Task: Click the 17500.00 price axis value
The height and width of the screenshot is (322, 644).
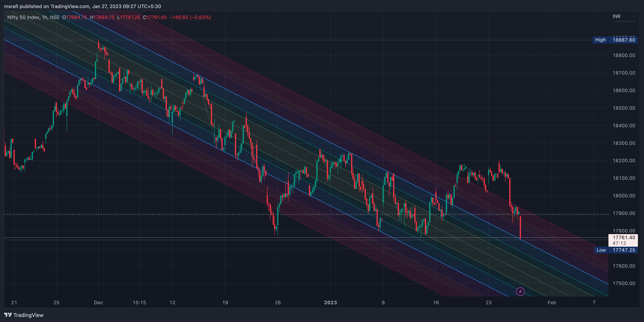Action: (x=624, y=283)
